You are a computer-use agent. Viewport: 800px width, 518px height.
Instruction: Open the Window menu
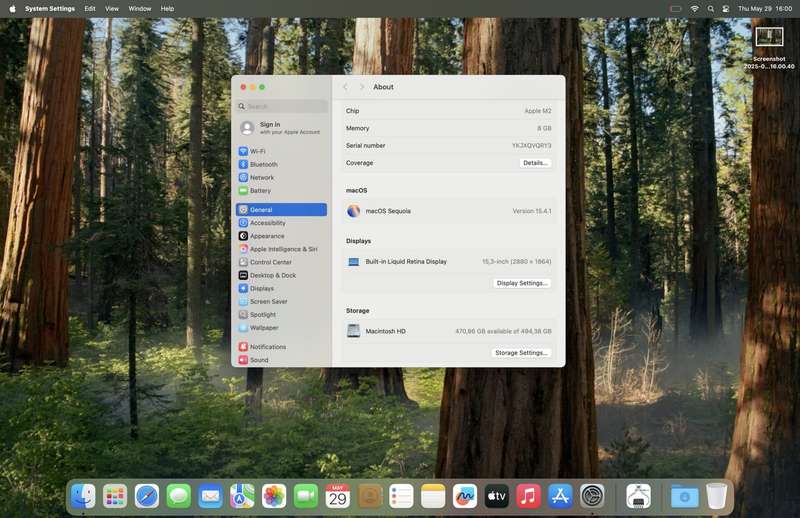140,9
